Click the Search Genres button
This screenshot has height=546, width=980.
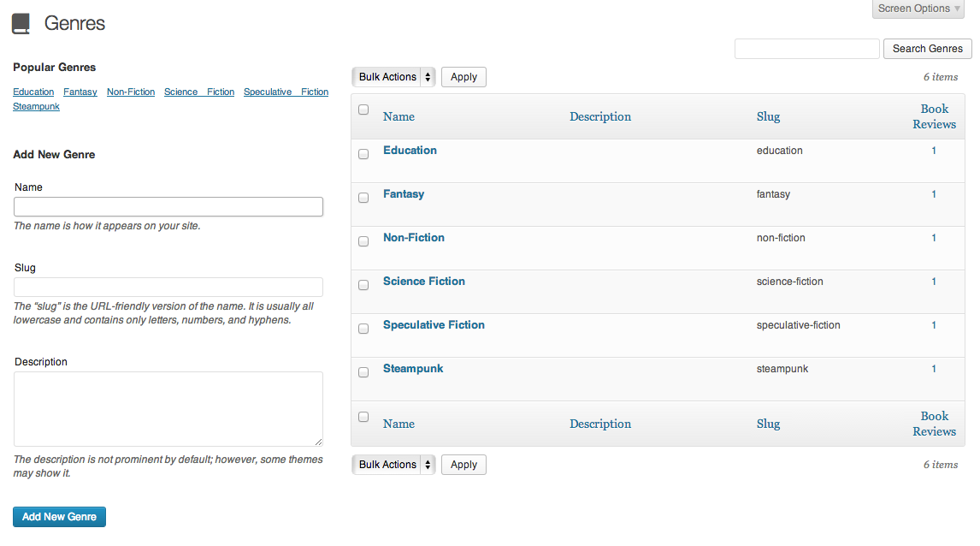pos(928,49)
